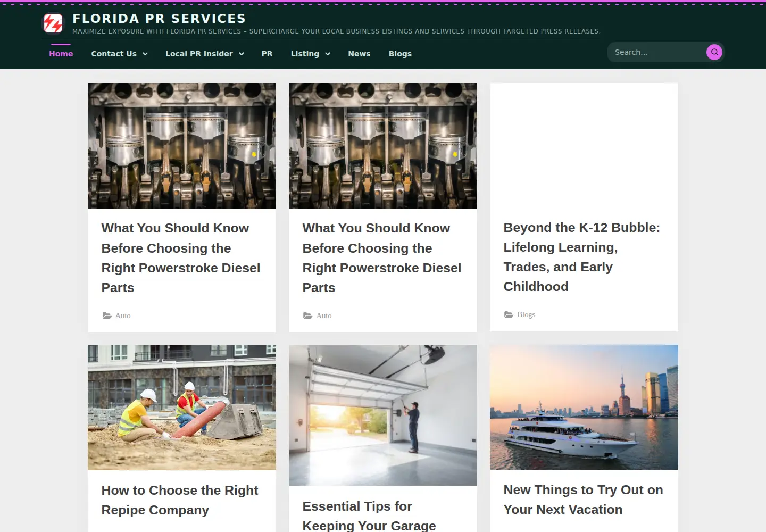Click the magenta search magnifier button
This screenshot has width=766, height=532.
click(714, 52)
